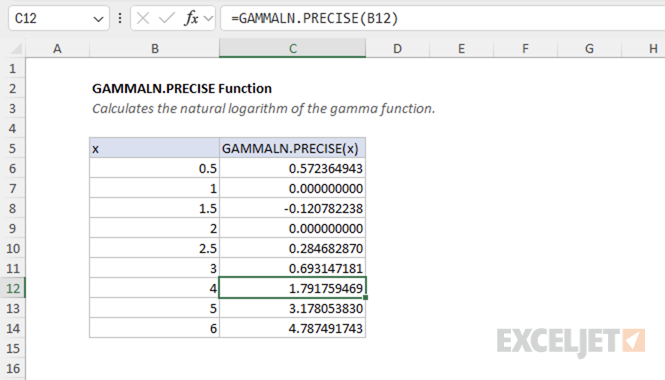Select row 15 header

point(13,348)
